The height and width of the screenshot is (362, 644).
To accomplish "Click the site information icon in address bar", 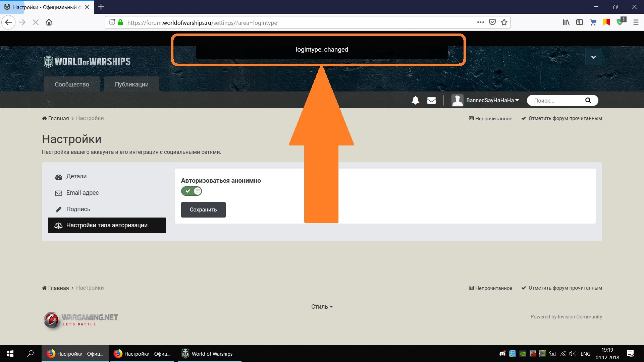I will (x=112, y=22).
